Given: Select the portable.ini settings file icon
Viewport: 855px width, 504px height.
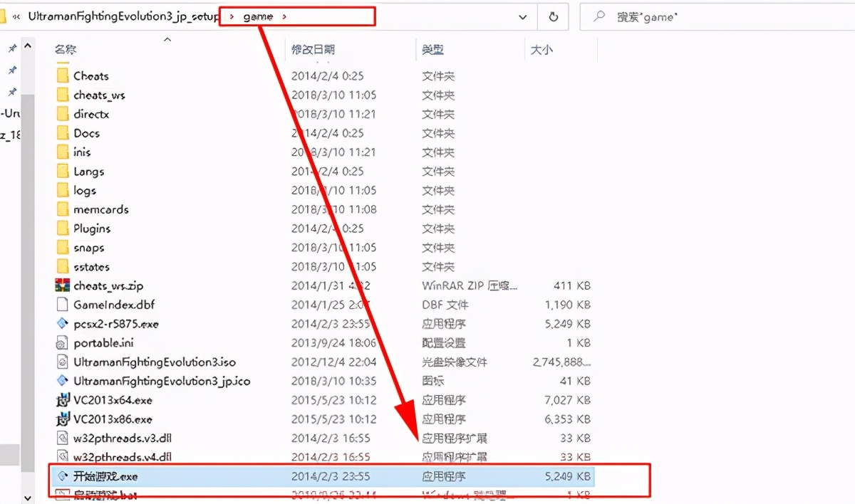Looking at the screenshot, I should click(x=62, y=343).
